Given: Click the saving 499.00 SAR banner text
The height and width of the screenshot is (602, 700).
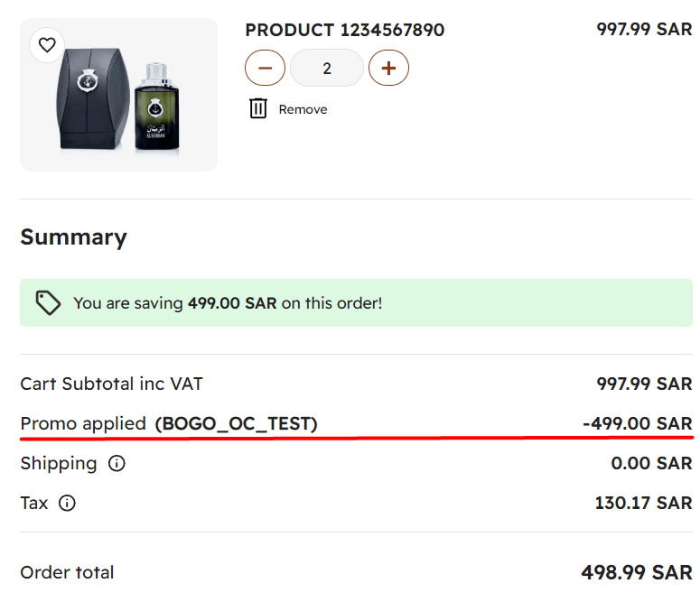Looking at the screenshot, I should click(x=228, y=303).
